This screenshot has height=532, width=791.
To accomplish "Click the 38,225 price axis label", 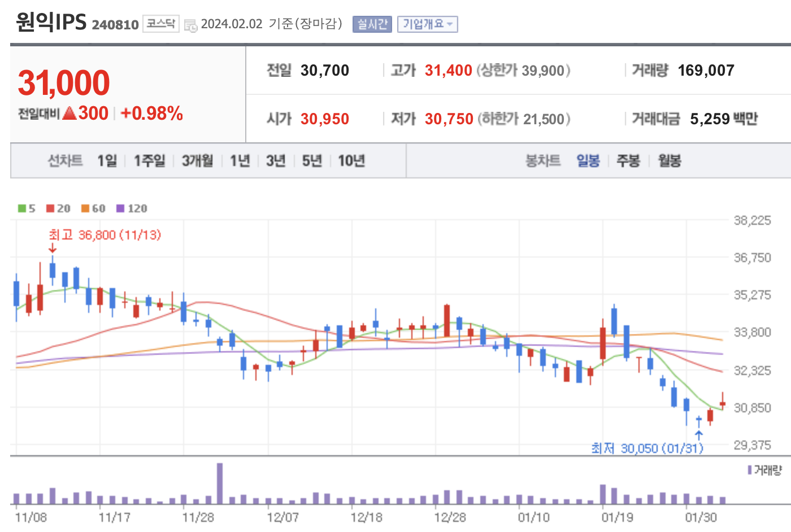I will coord(752,220).
